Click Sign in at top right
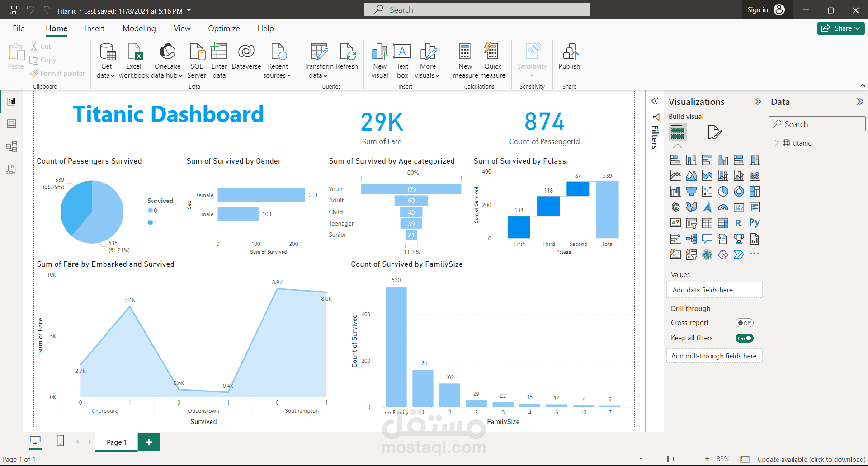Image resolution: width=868 pixels, height=466 pixels. tap(766, 10)
